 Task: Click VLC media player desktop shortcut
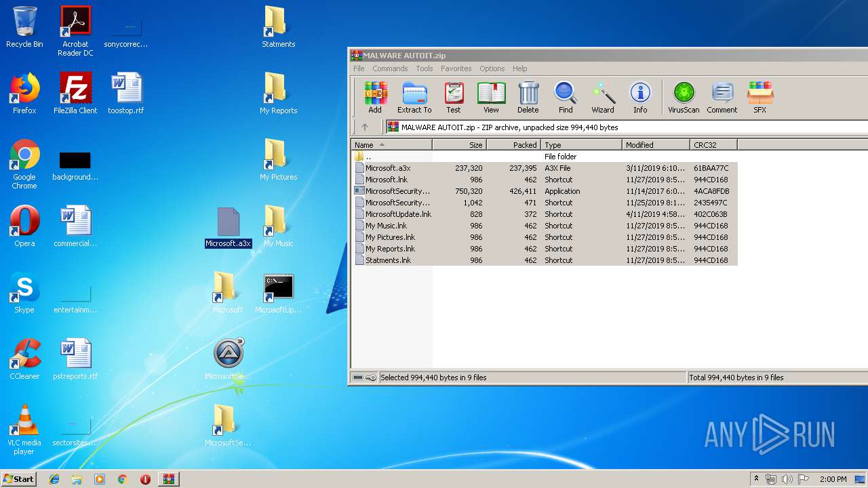[x=24, y=430]
